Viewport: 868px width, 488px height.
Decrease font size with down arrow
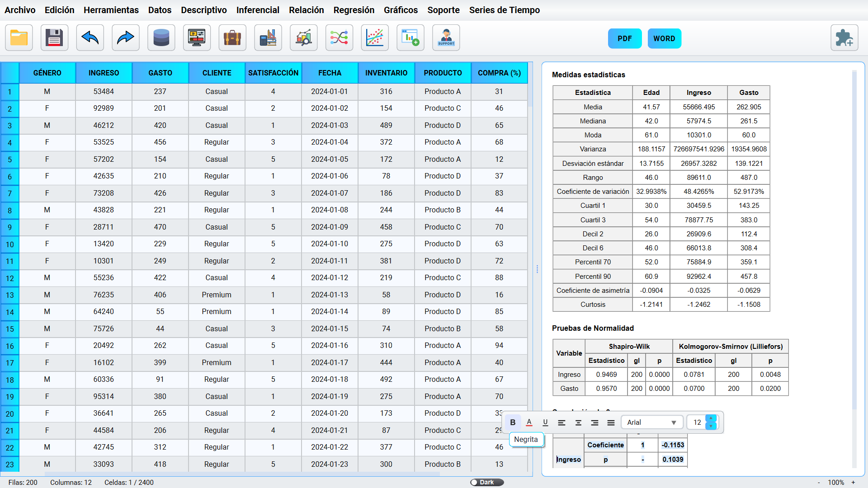[711, 426]
